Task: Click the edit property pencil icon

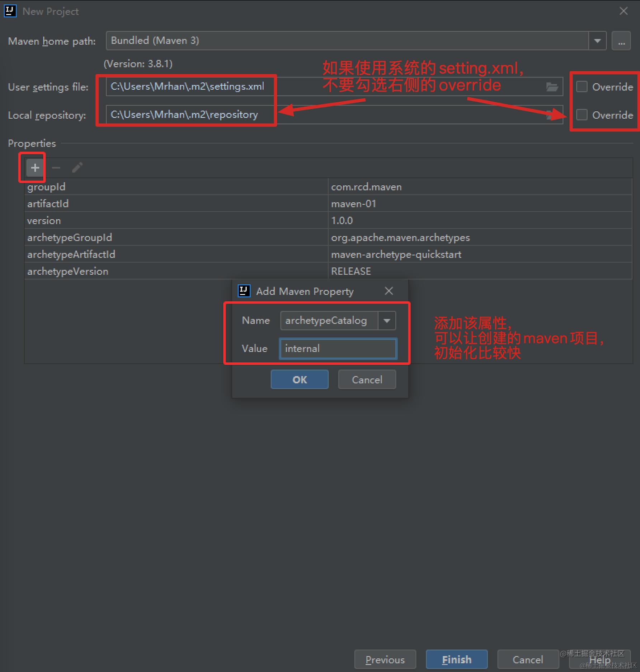Action: pos(77,168)
